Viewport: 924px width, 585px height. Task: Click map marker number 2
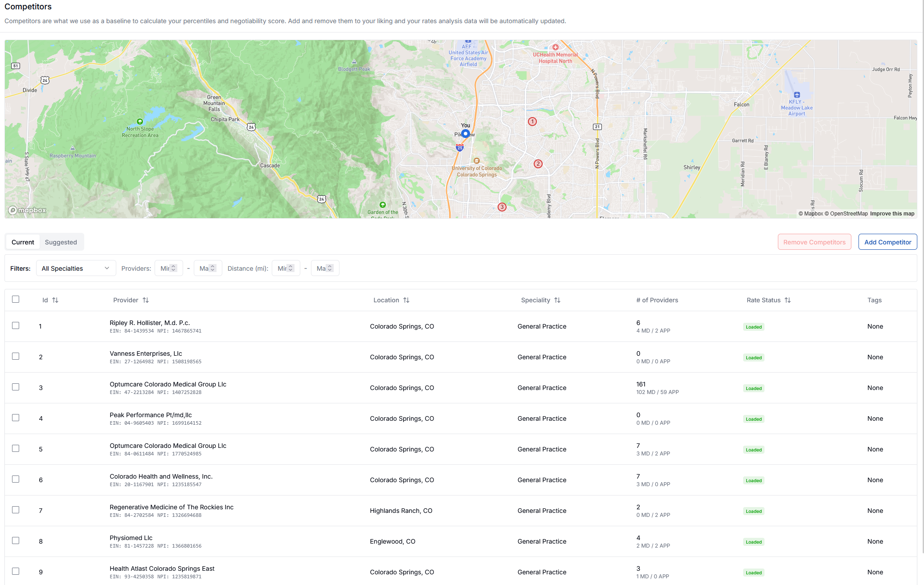coord(538,164)
